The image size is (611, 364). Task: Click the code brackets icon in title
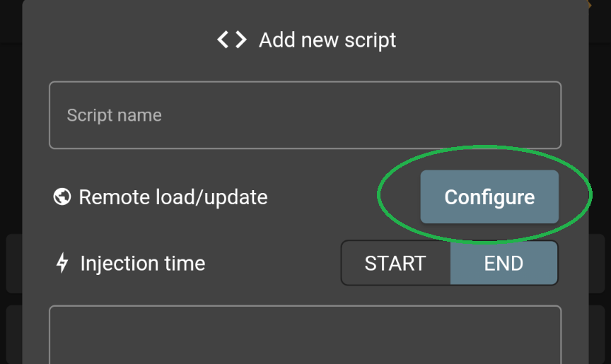pos(232,40)
